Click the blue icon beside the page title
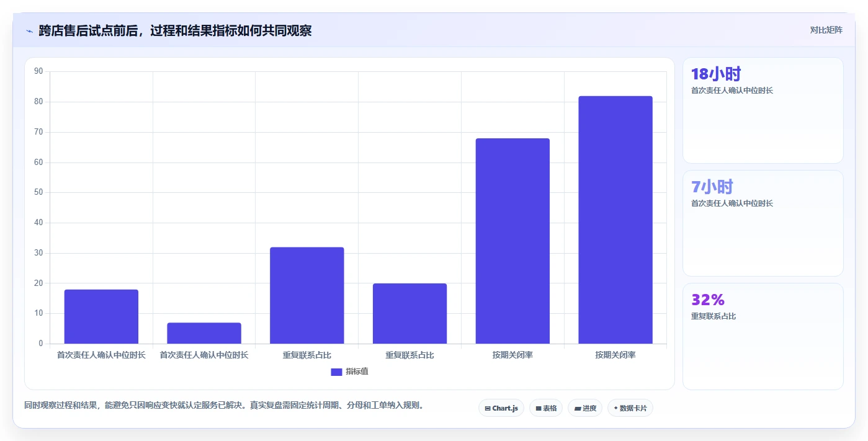The image size is (868, 441). tap(29, 30)
